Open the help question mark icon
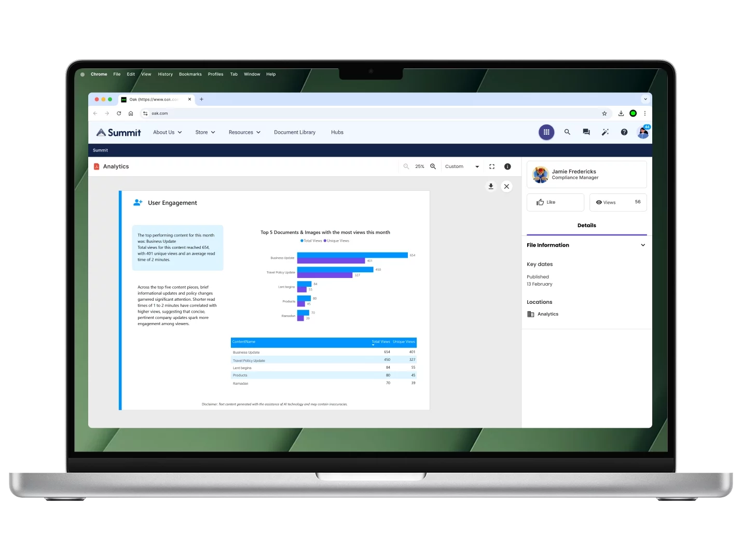This screenshot has width=742, height=560. (x=624, y=132)
